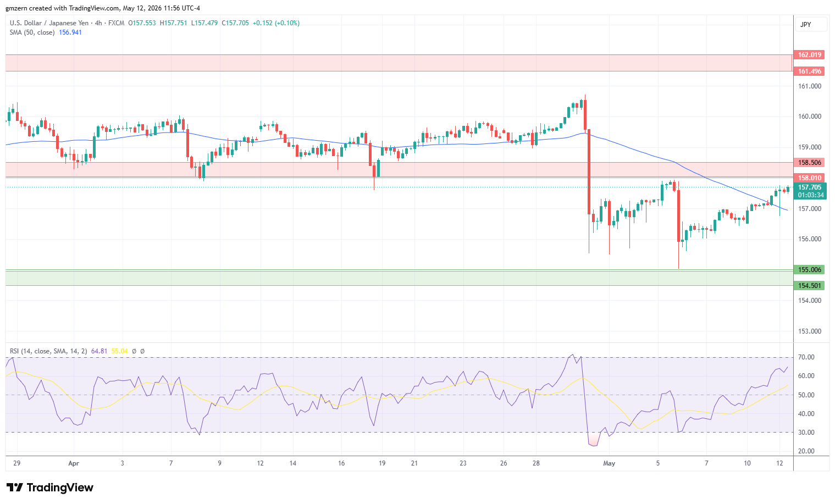The image size is (835, 504).
Task: Click the May label on the time axis
Action: [x=609, y=463]
